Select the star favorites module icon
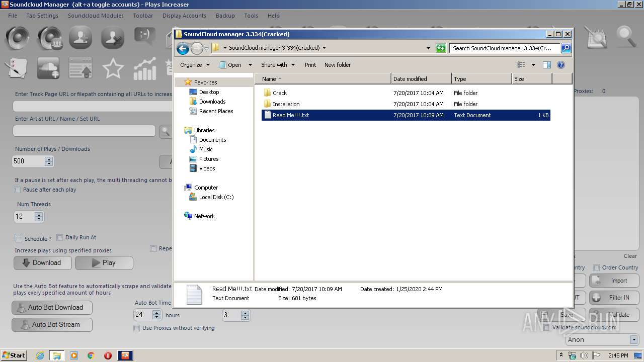This screenshot has width=644, height=362. tap(113, 68)
